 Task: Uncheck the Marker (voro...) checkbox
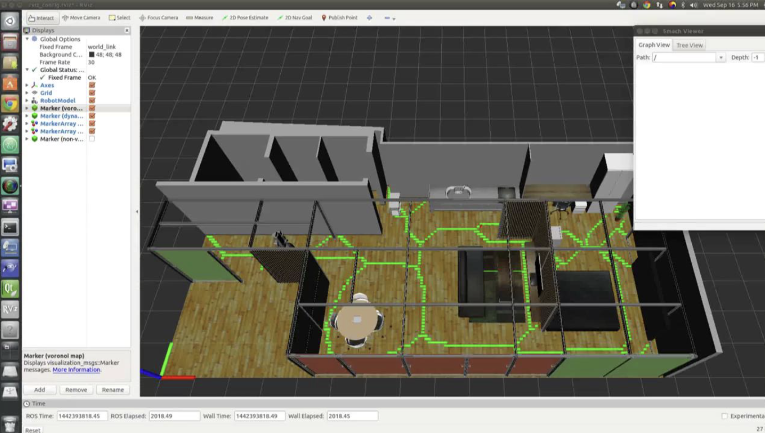92,108
